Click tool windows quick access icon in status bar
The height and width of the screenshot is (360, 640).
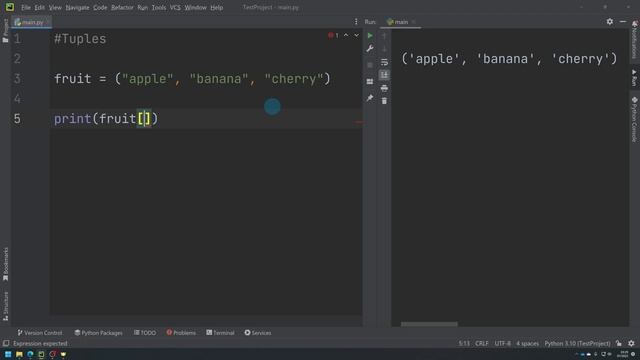click(x=6, y=344)
